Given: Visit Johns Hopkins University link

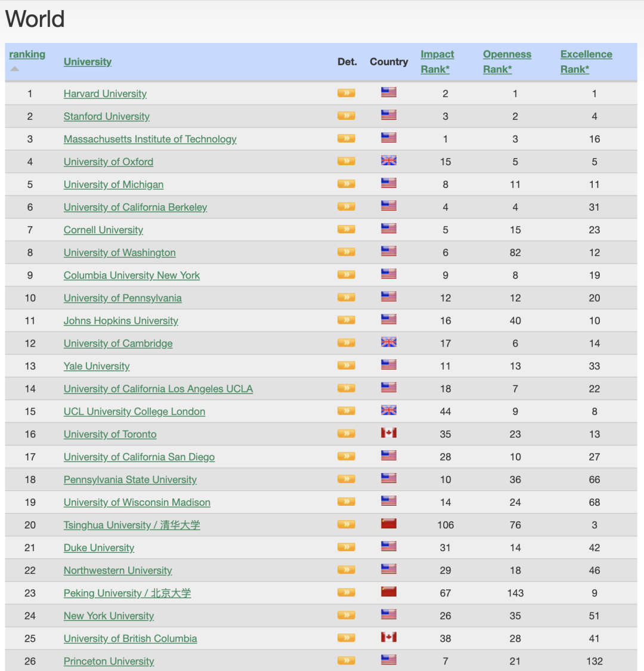Looking at the screenshot, I should tap(120, 320).
